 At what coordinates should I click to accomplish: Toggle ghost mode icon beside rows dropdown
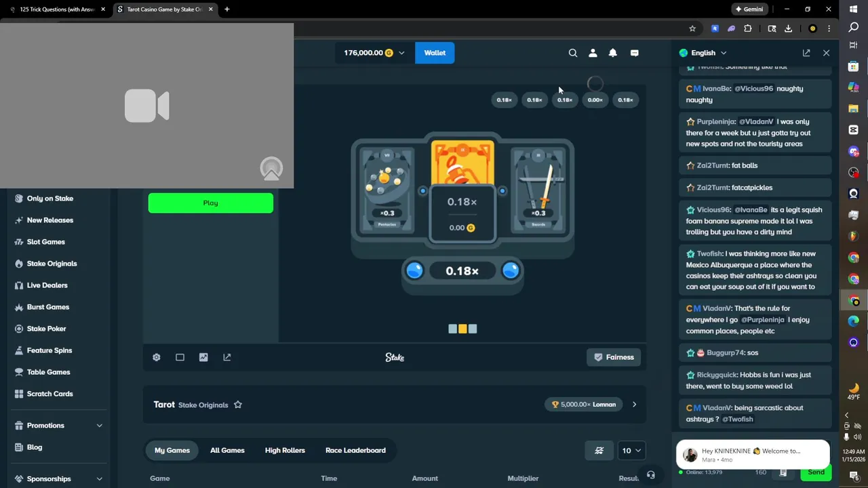[x=599, y=450]
